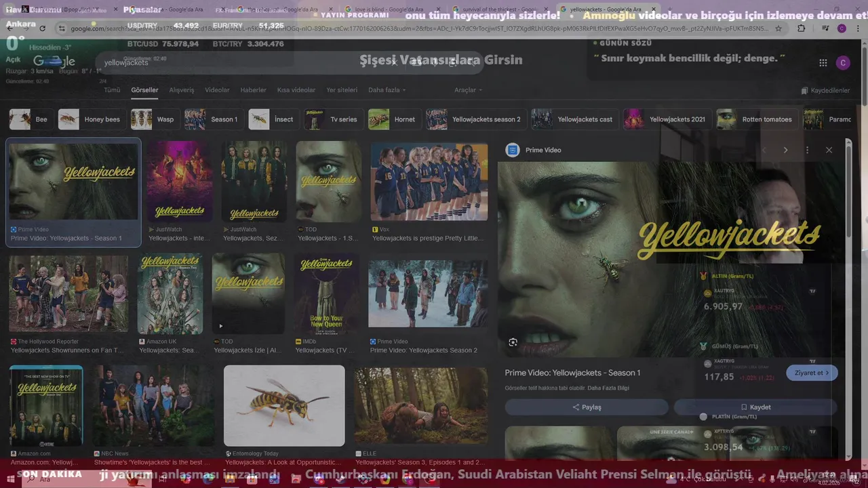Reload the Google search page
The height and width of the screenshot is (488, 868).
coord(43,28)
